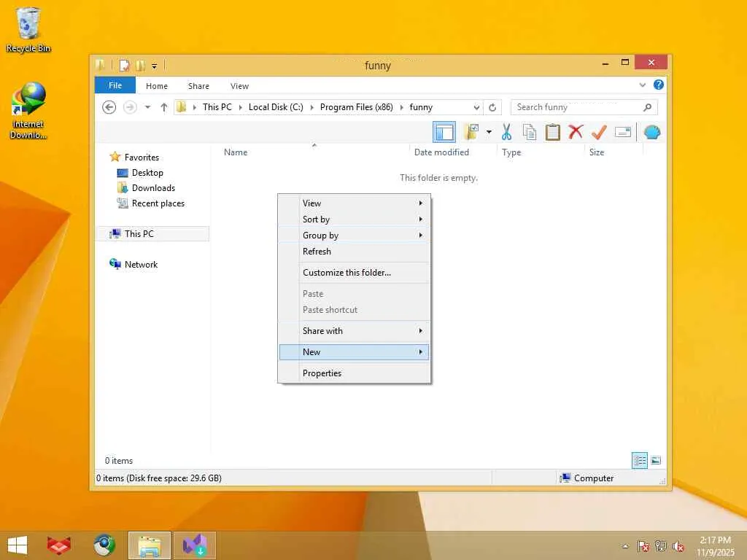Click the clipboard Paste toolbar icon
747x560 pixels.
(553, 132)
